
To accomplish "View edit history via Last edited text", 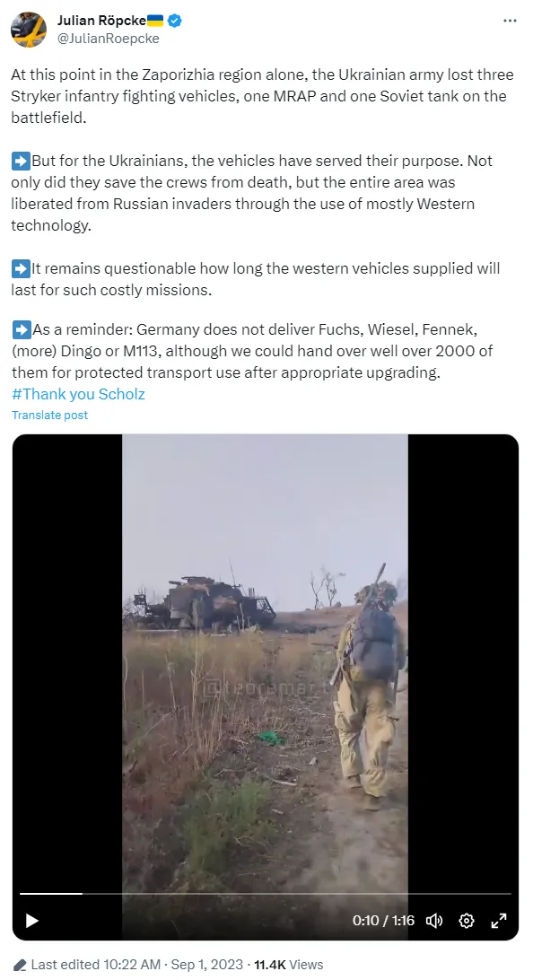I will 96,965.
